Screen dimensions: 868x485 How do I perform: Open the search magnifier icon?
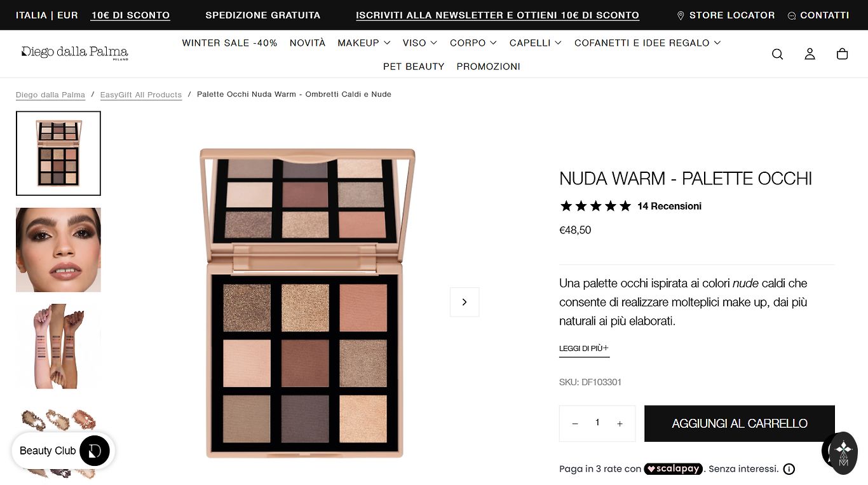tap(777, 54)
